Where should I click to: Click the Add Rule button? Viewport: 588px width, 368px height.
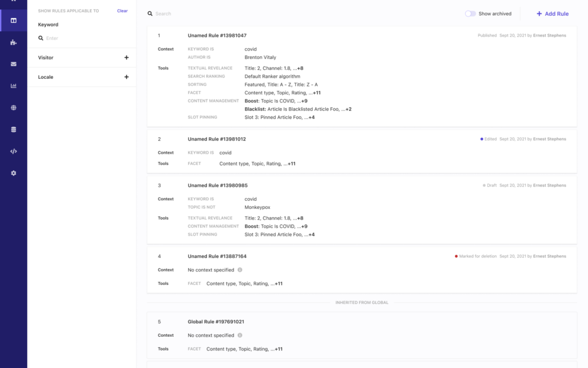tap(552, 14)
